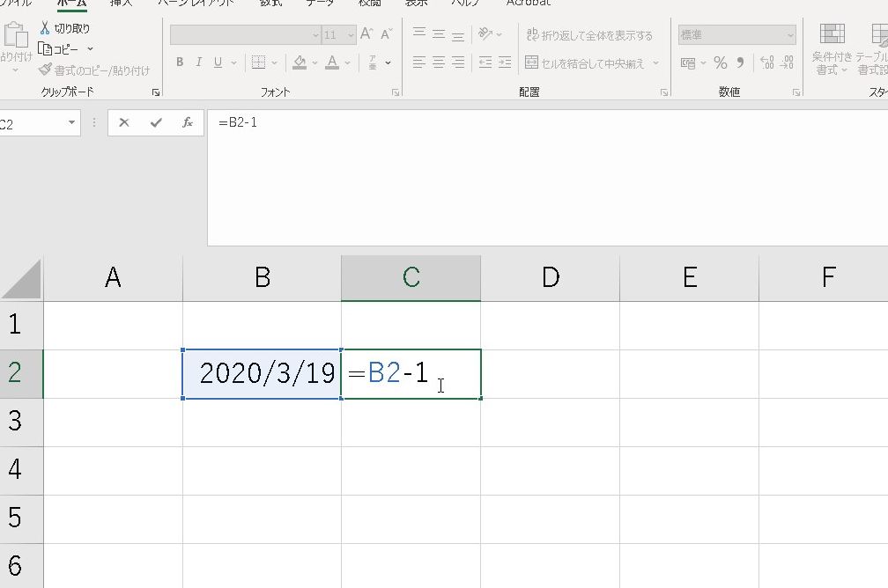The height and width of the screenshot is (588, 888).
Task: Open the number format 標準 dropdown
Action: (x=789, y=35)
